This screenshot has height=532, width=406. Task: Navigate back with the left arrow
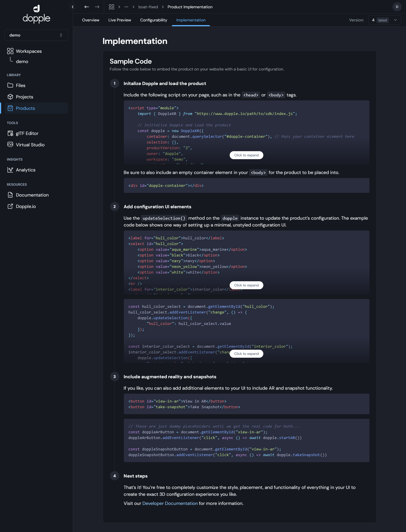87,7
